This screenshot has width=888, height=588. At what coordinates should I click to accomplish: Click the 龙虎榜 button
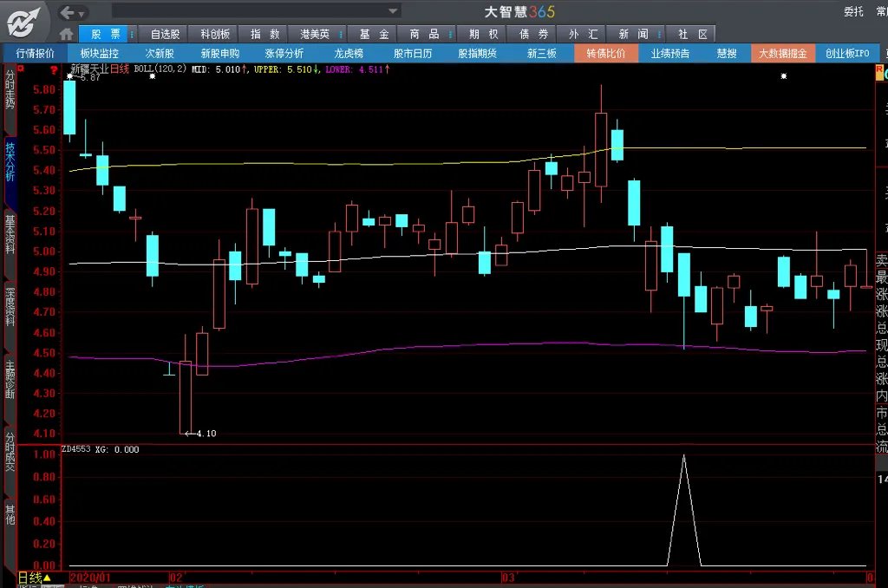(x=349, y=53)
